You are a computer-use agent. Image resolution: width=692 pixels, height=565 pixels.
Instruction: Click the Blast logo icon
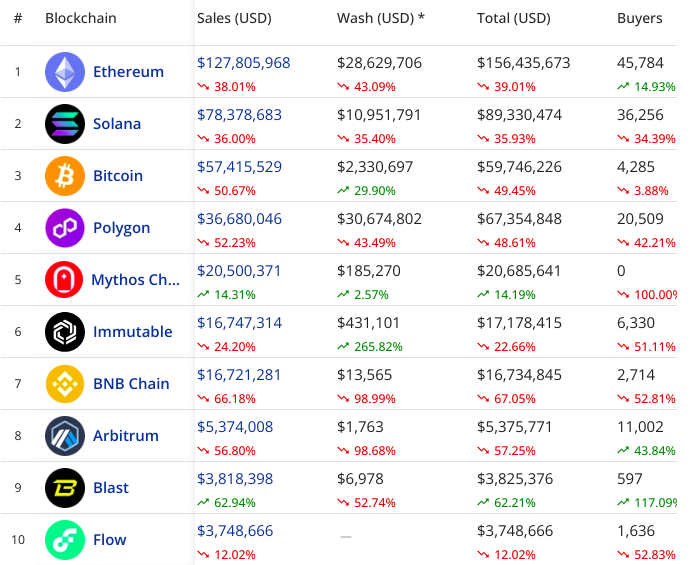[65, 488]
